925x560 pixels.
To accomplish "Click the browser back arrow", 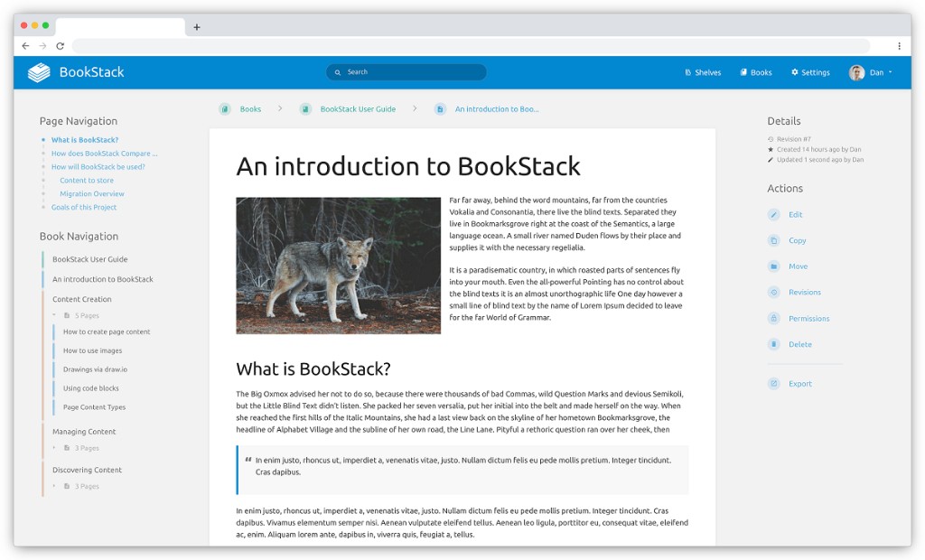I will 25,46.
